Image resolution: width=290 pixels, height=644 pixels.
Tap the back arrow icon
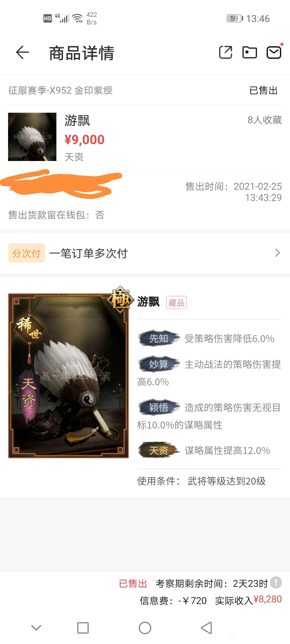pos(23,52)
